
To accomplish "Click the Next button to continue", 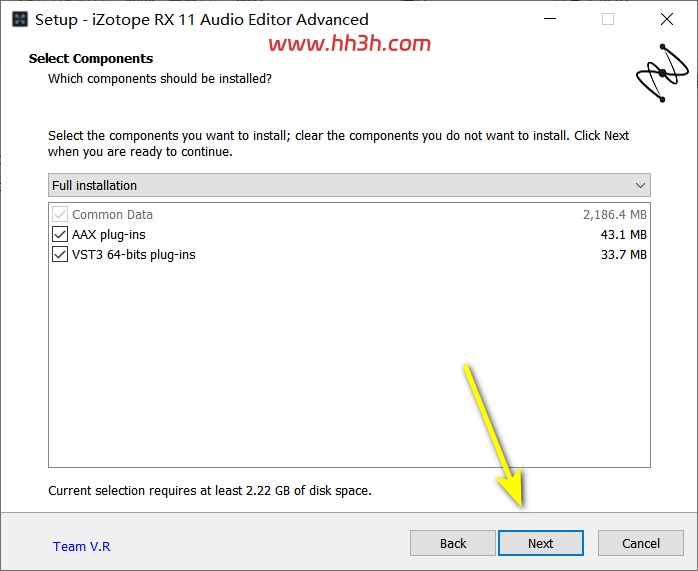I will point(540,543).
